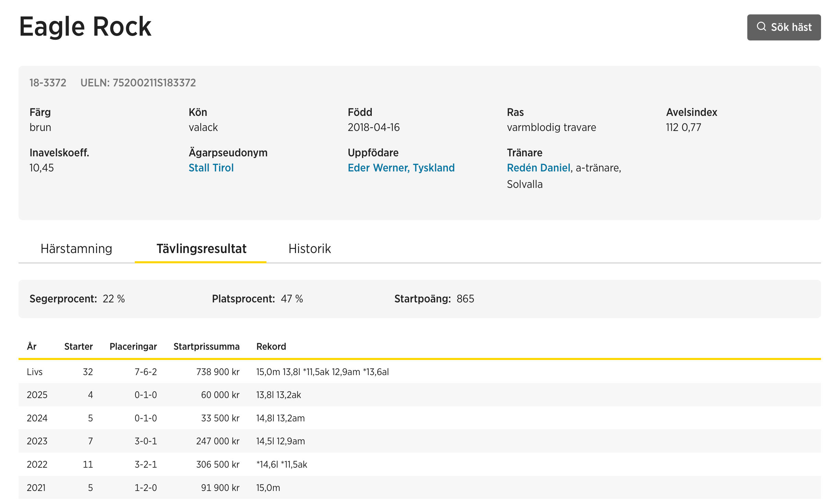Click the Placeringar column header
The image size is (832, 504).
[133, 346]
